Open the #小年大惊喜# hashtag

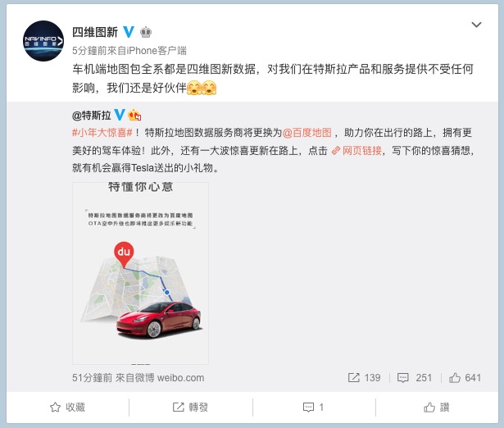102,133
